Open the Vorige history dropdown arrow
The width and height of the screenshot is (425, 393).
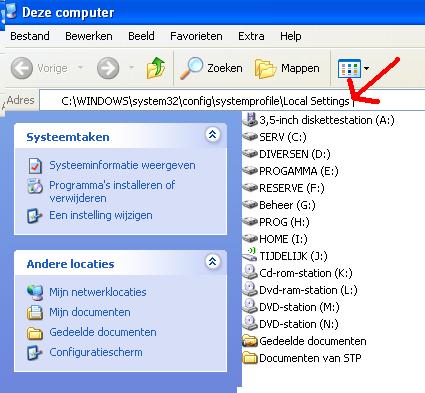(80, 68)
